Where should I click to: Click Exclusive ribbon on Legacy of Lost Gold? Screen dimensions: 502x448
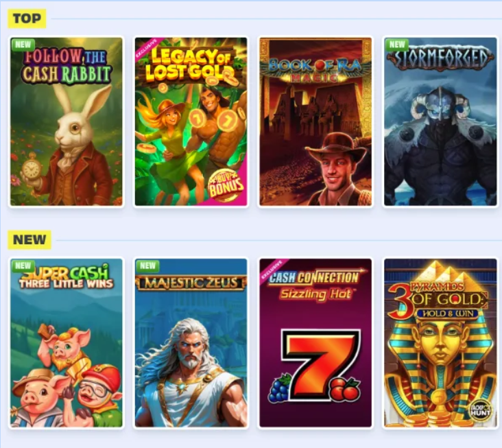147,48
